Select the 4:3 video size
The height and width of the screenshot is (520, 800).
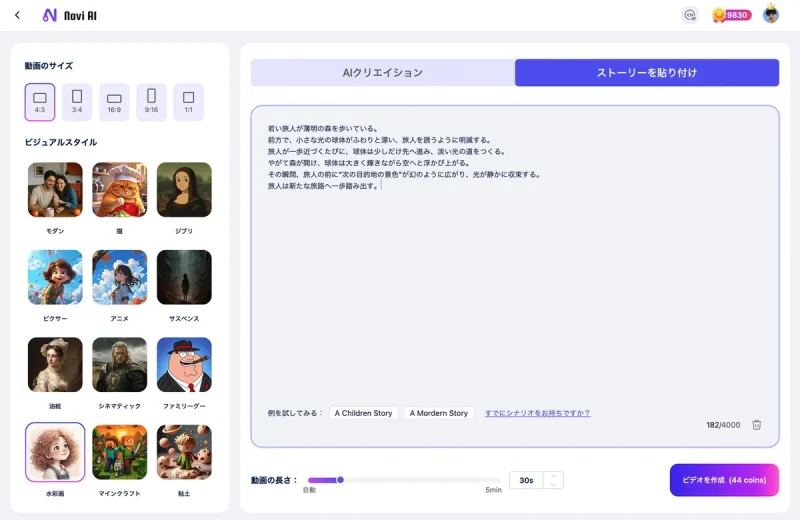pyautogui.click(x=40, y=101)
